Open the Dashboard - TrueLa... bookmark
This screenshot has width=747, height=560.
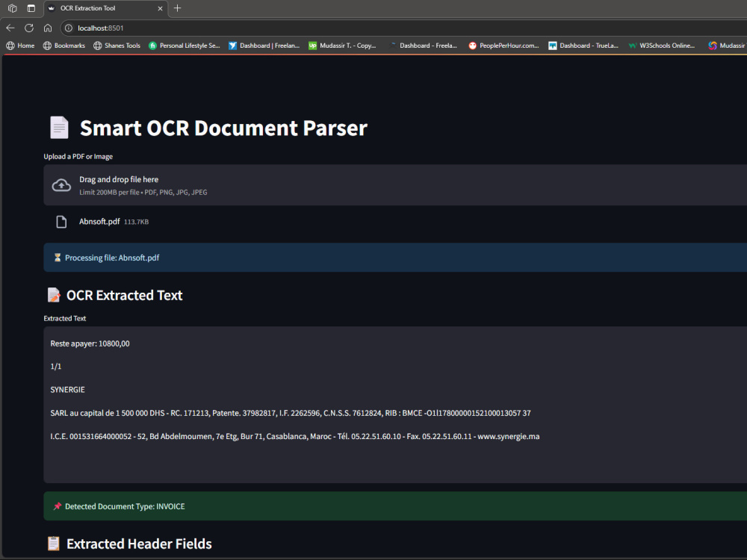pos(583,46)
